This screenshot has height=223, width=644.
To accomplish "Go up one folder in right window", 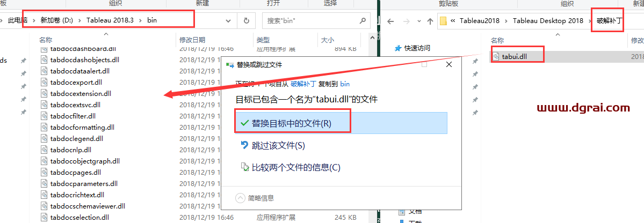I will tap(430, 21).
